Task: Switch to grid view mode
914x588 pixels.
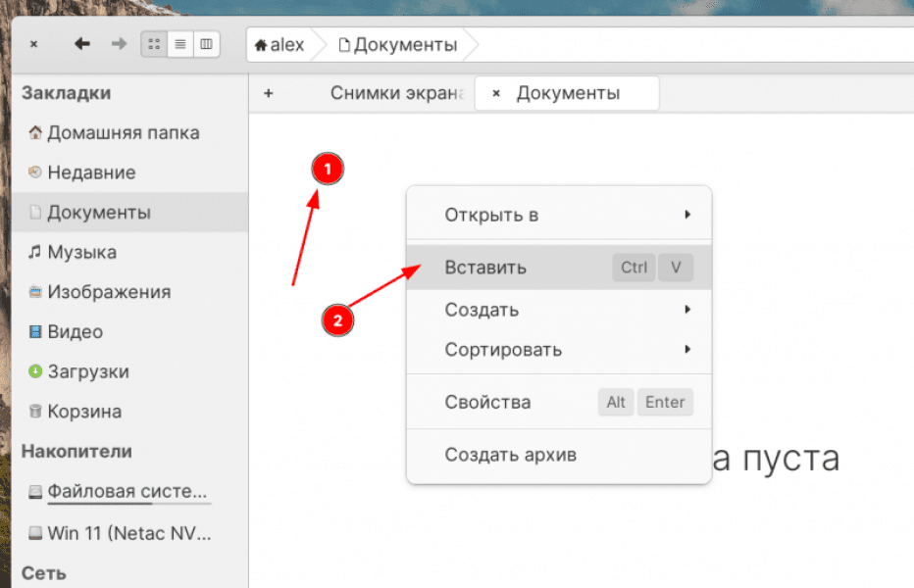Action: pyautogui.click(x=153, y=43)
